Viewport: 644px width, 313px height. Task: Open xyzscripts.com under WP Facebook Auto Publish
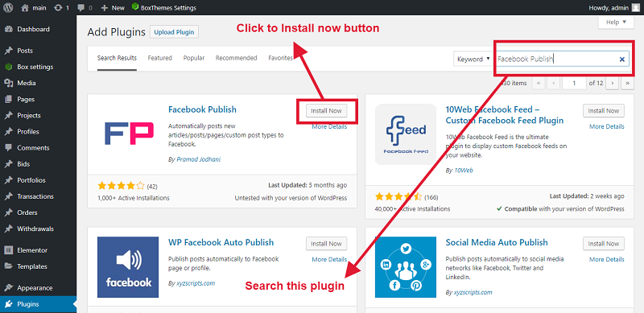pos(196,283)
